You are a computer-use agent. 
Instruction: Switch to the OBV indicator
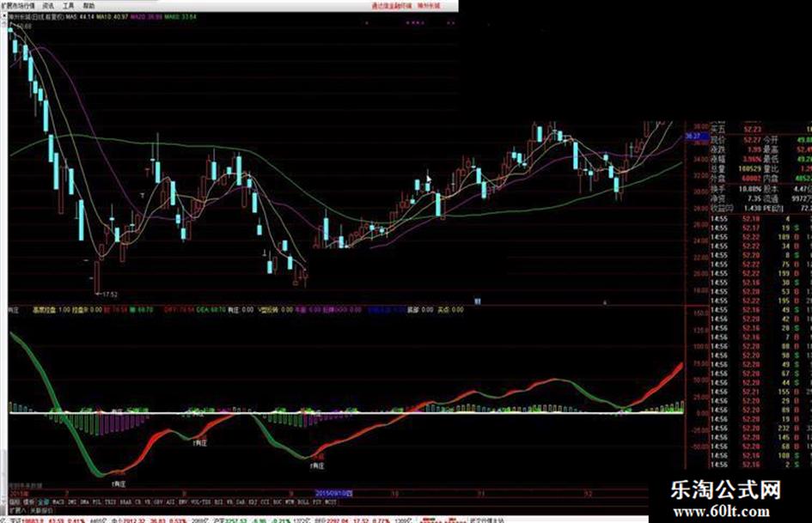(158, 502)
